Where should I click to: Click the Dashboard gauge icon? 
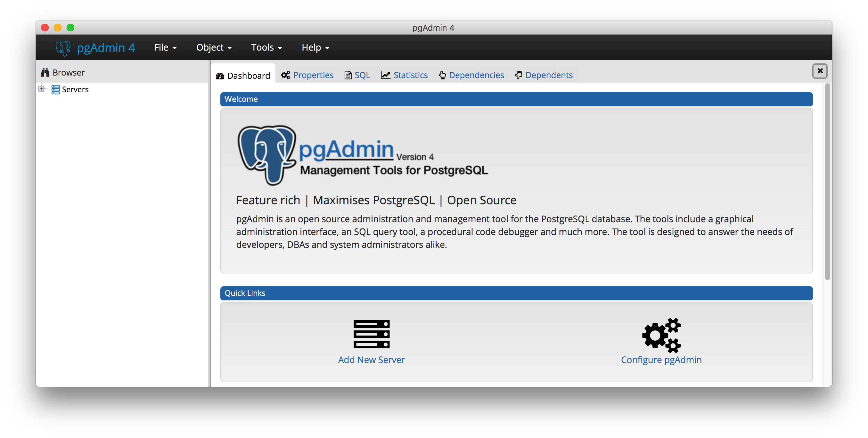(220, 76)
